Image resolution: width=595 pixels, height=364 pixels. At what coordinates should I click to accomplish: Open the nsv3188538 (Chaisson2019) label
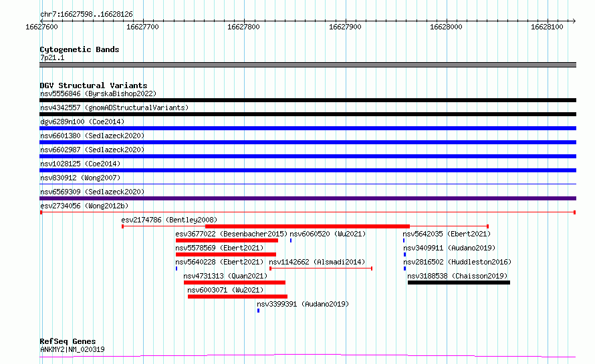(x=457, y=276)
